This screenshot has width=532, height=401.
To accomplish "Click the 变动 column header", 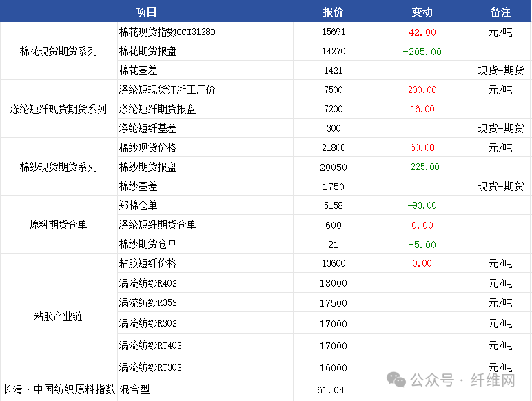I will [422, 12].
